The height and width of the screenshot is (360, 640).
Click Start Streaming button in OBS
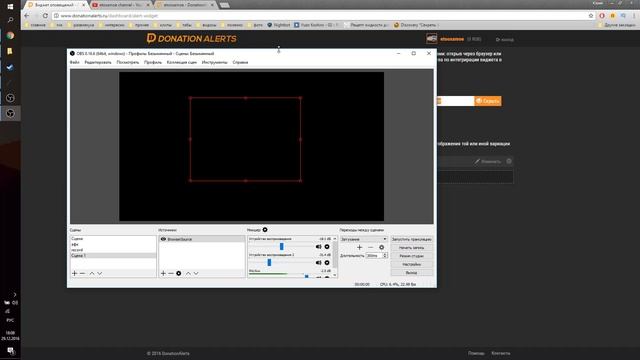411,239
